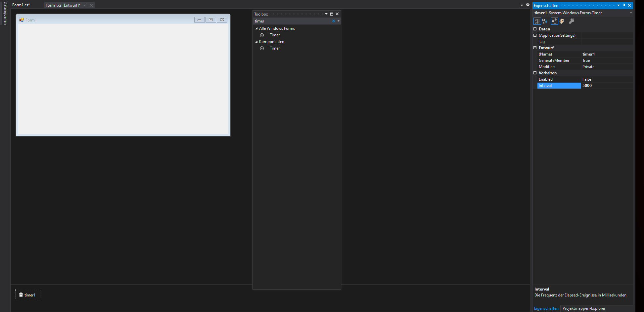Switch to the Form1.cs code tab
Screen dimensions: 644x312
21,5
